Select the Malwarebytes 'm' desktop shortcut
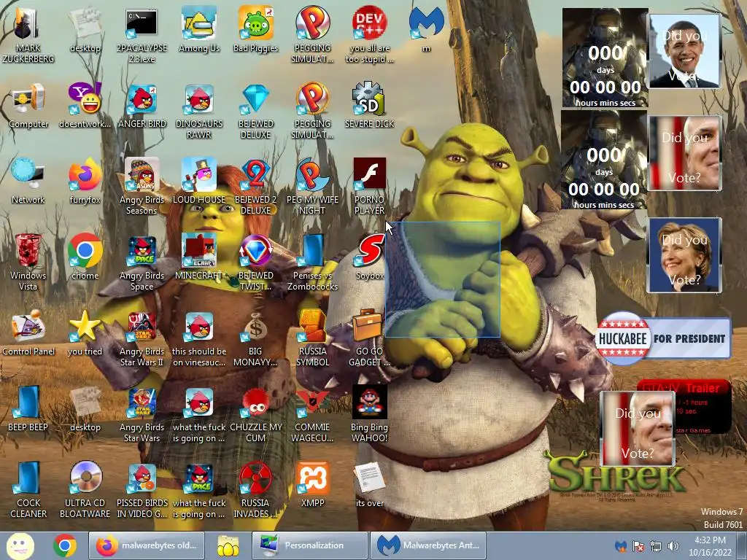The image size is (747, 560). [426, 30]
